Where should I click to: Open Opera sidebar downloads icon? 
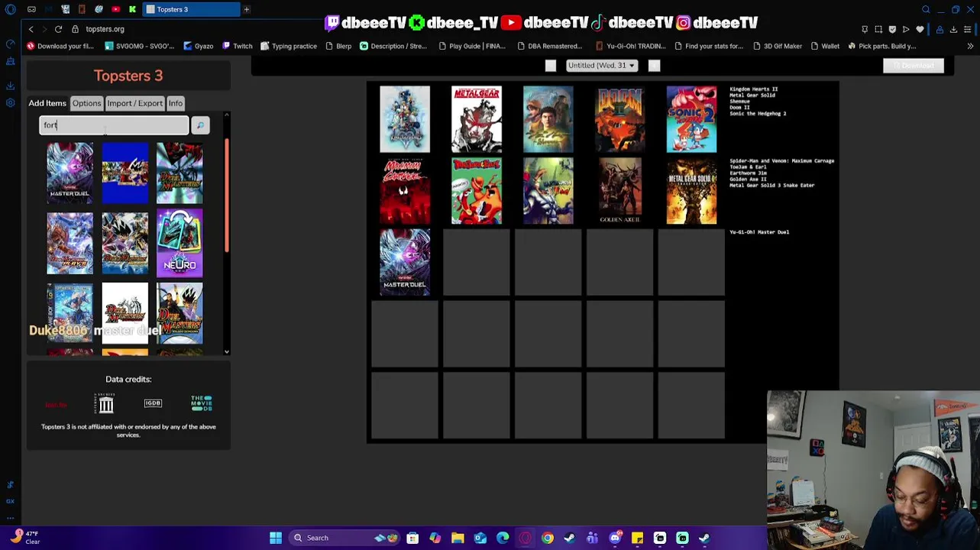[10, 86]
